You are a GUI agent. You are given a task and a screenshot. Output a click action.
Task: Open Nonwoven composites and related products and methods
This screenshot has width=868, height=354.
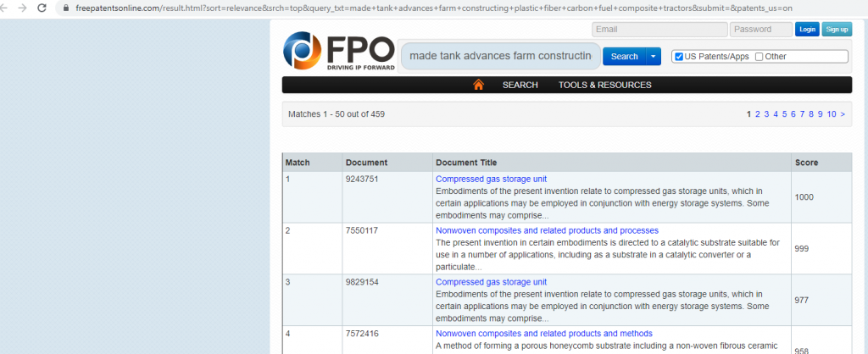click(x=544, y=334)
